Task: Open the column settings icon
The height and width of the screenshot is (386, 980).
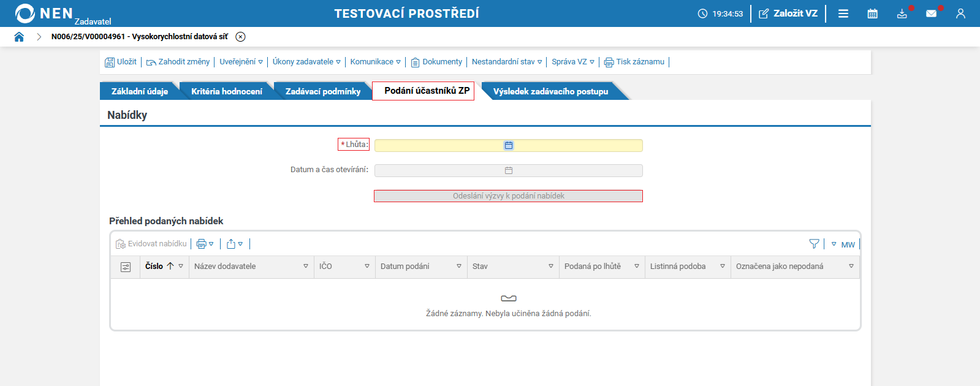Action: 126,267
